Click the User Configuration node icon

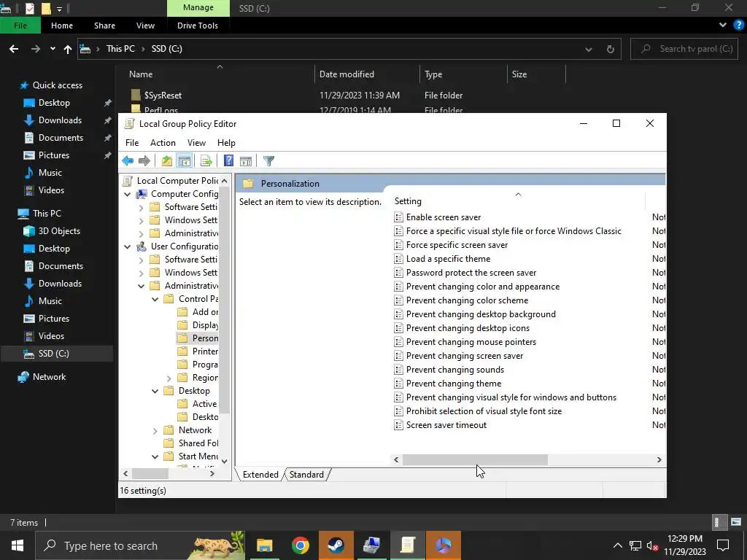[142, 246]
